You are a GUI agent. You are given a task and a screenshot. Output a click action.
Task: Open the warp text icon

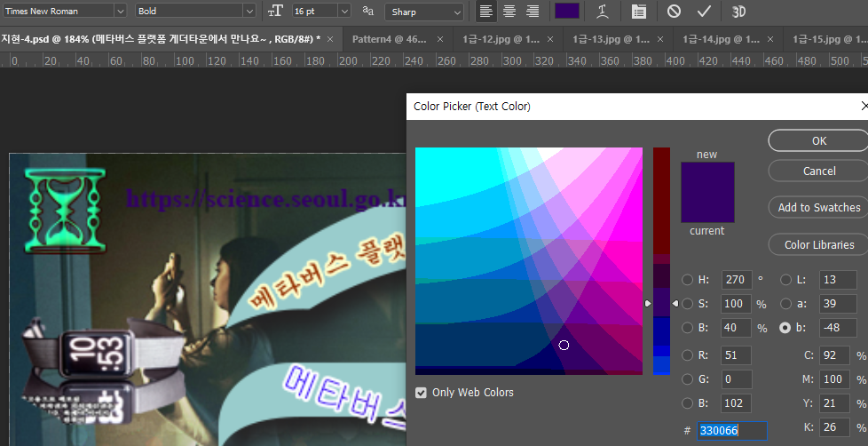pyautogui.click(x=603, y=11)
